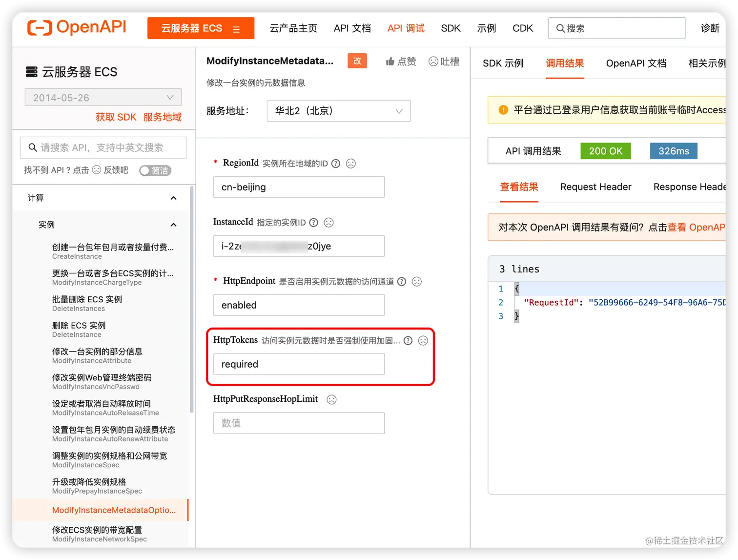
Task: Click the 获取 SDK link
Action: pos(116,117)
